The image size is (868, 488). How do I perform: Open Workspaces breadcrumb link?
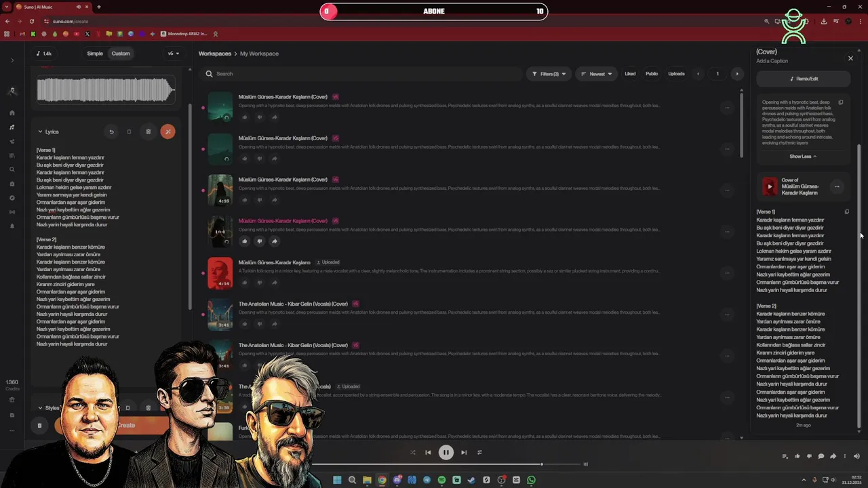(x=215, y=54)
